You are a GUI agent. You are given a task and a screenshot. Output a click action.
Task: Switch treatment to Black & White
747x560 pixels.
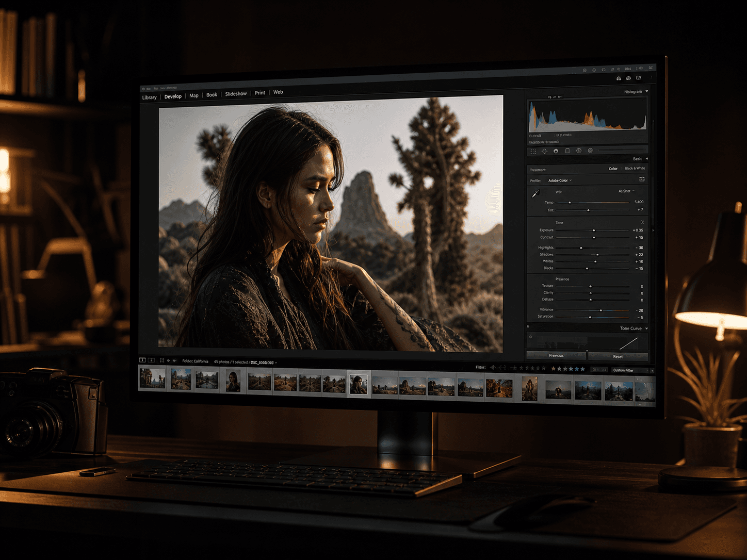(635, 168)
